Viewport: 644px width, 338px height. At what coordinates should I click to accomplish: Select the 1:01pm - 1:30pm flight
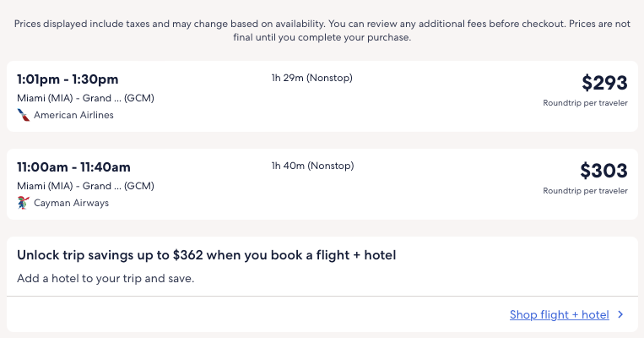[x=68, y=79]
